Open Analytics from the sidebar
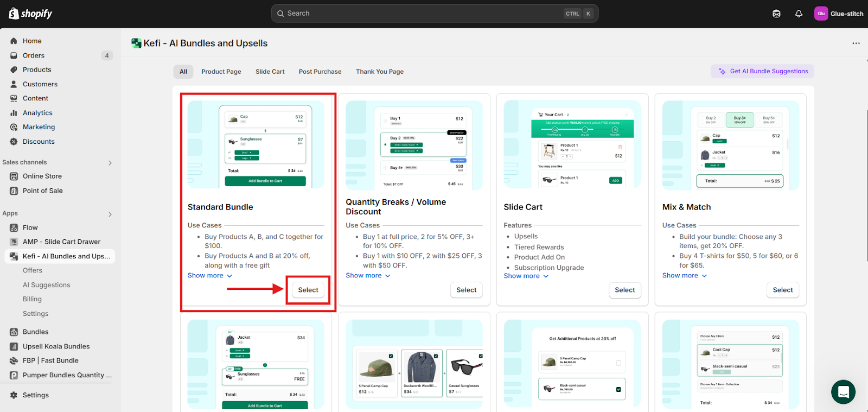Screen dimensions: 868x412 pos(37,113)
